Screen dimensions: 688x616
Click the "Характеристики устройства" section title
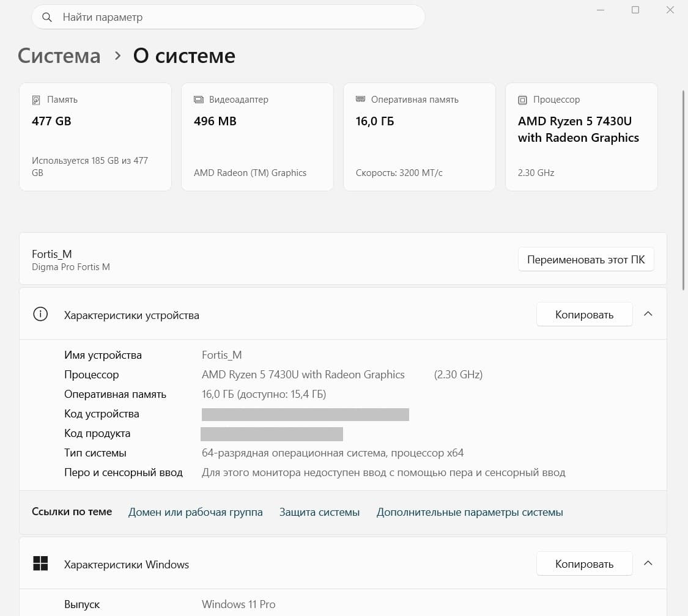(131, 315)
